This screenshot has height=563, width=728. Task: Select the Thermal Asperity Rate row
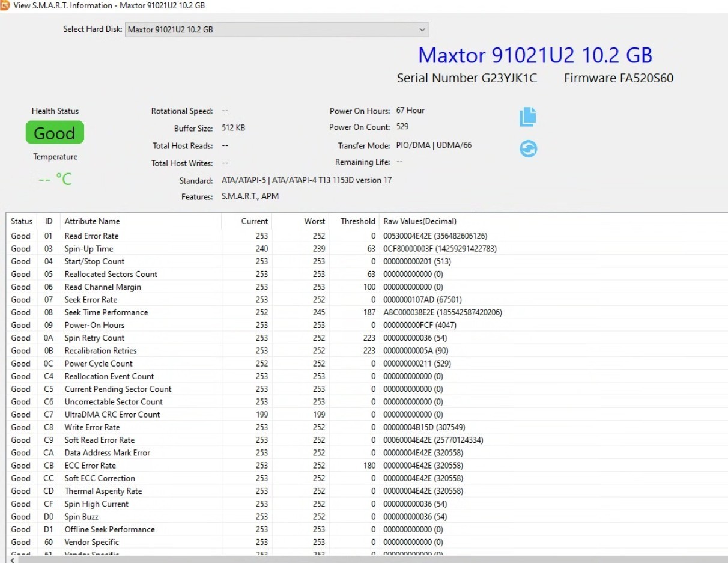pyautogui.click(x=368, y=491)
